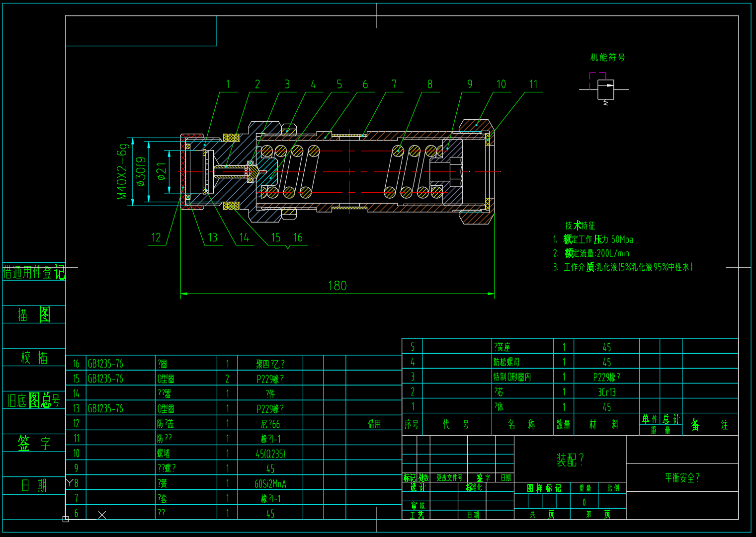Select callout number 12 below the valve
Viewport: 756px width, 537px height.
click(x=156, y=237)
